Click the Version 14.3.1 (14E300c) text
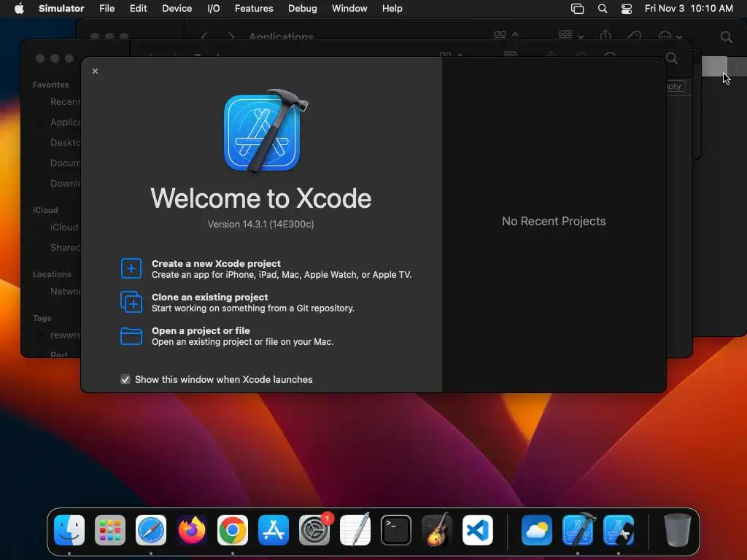 tap(260, 225)
